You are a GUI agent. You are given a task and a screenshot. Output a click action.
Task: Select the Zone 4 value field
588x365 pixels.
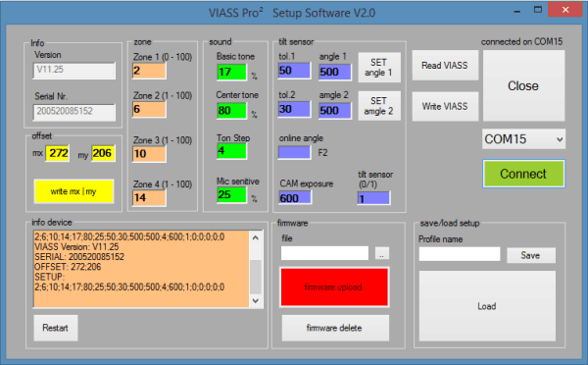pos(149,197)
